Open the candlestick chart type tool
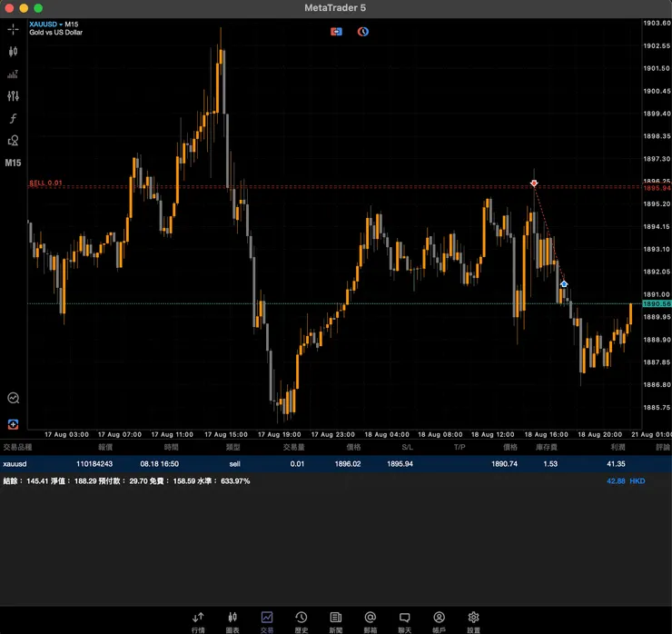Viewport: 672px width, 634px height. tap(13, 52)
